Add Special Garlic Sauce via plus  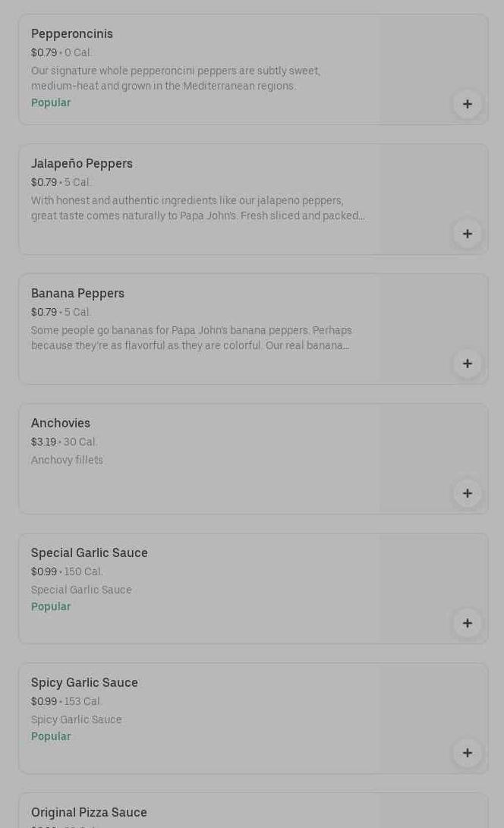(467, 623)
